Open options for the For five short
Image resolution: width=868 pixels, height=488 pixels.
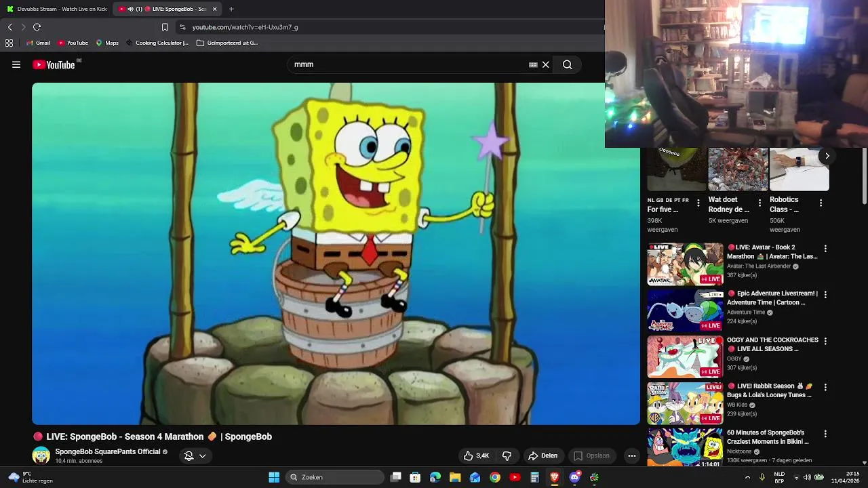(x=698, y=203)
